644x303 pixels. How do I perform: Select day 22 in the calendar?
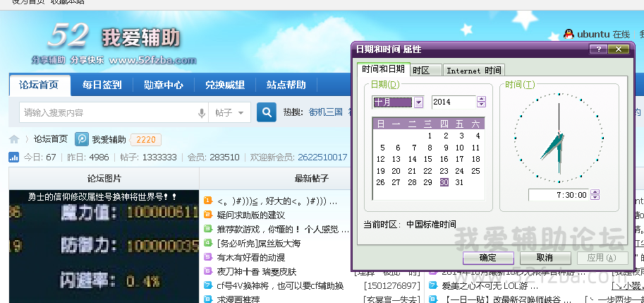point(428,171)
